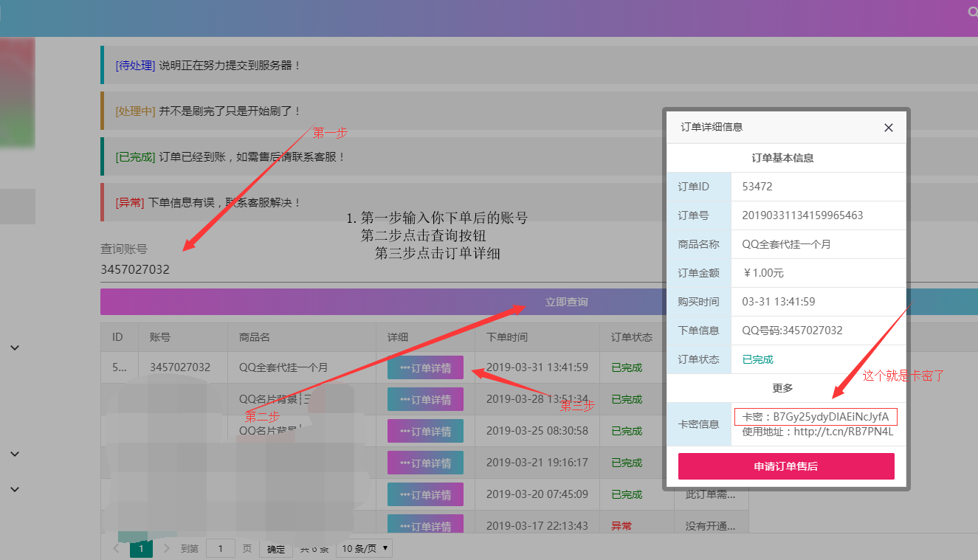Screen dimensions: 978x560
Task: Click the search icon in top bar
Action: point(973,12)
